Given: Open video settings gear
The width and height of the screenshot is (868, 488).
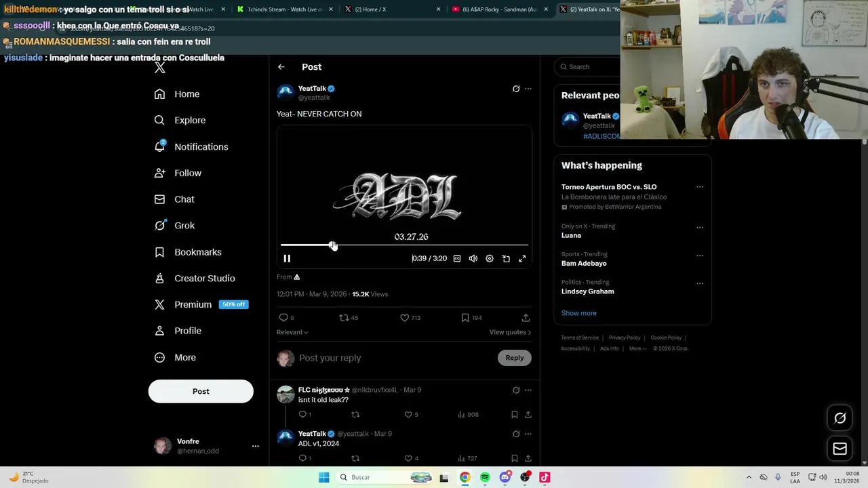Looking at the screenshot, I should tap(490, 258).
